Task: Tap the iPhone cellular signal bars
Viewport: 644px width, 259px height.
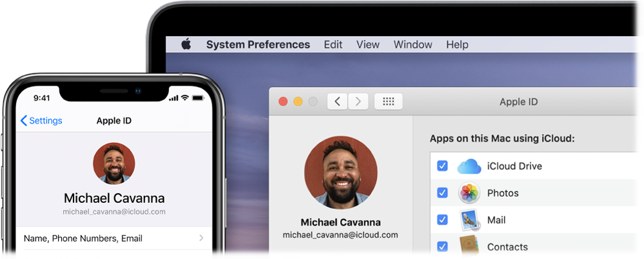Action: [174, 99]
